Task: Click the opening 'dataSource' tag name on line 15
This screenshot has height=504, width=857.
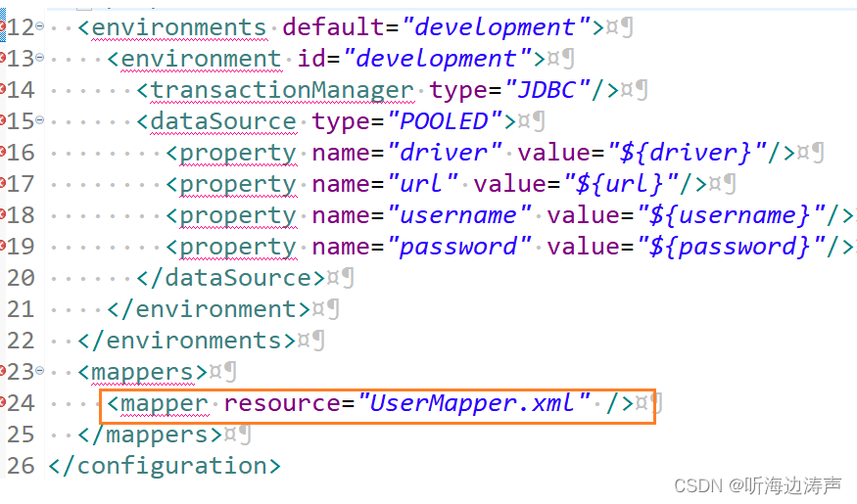Action: (223, 121)
